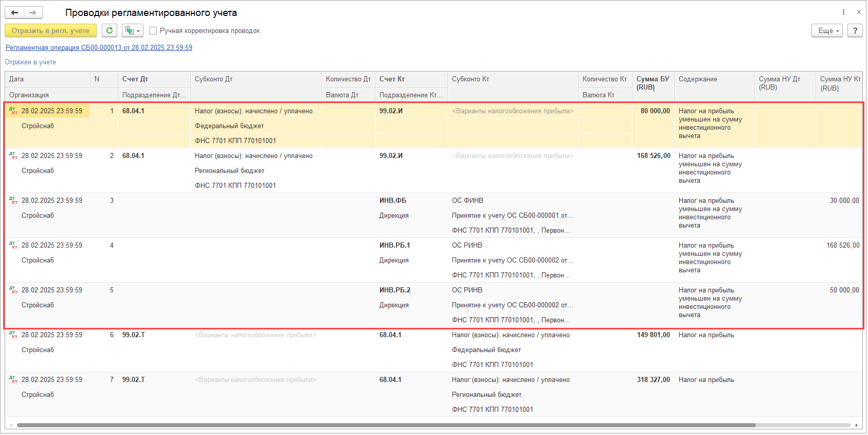Click the question mark help button

(855, 31)
